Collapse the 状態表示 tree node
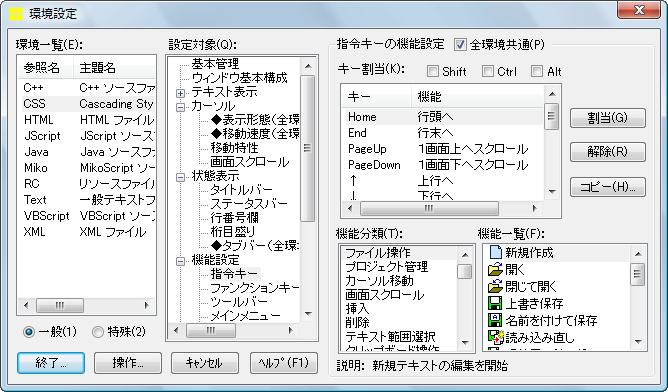Image resolution: width=668 pixels, height=392 pixels. (x=181, y=177)
